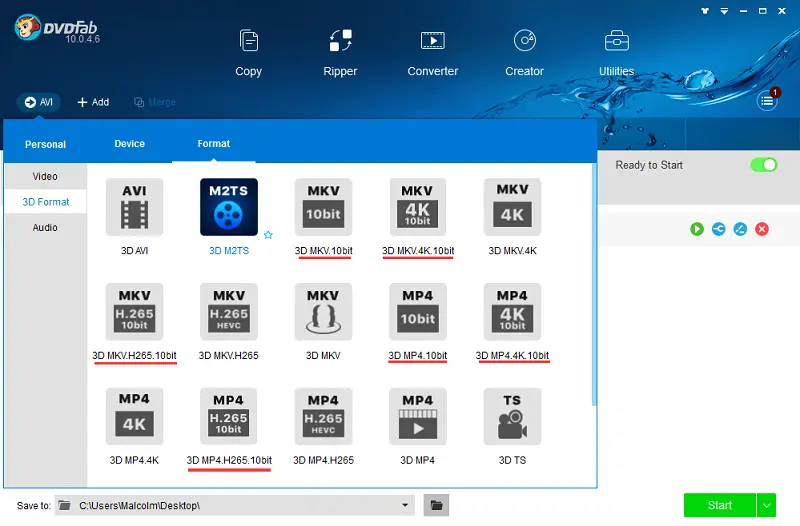Favorite 3D M2TS with the star icon
The image size is (800, 526).
(x=268, y=235)
